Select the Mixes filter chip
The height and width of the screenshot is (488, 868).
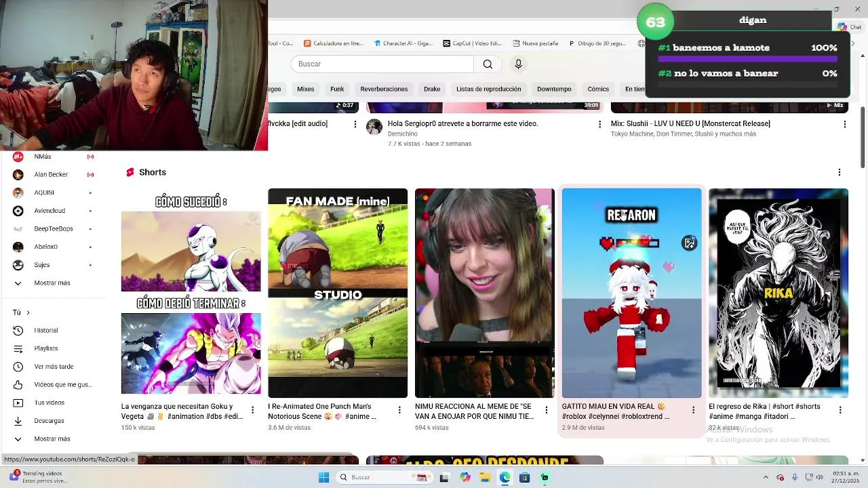[305, 89]
